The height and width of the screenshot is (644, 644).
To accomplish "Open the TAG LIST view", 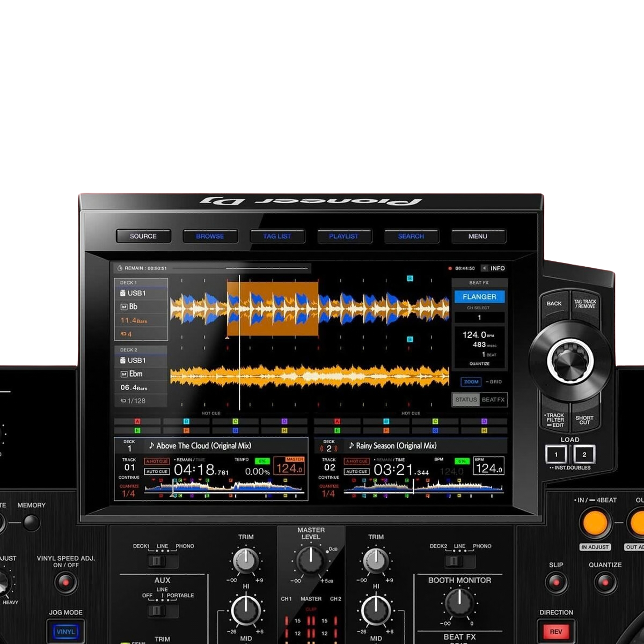I will click(277, 236).
